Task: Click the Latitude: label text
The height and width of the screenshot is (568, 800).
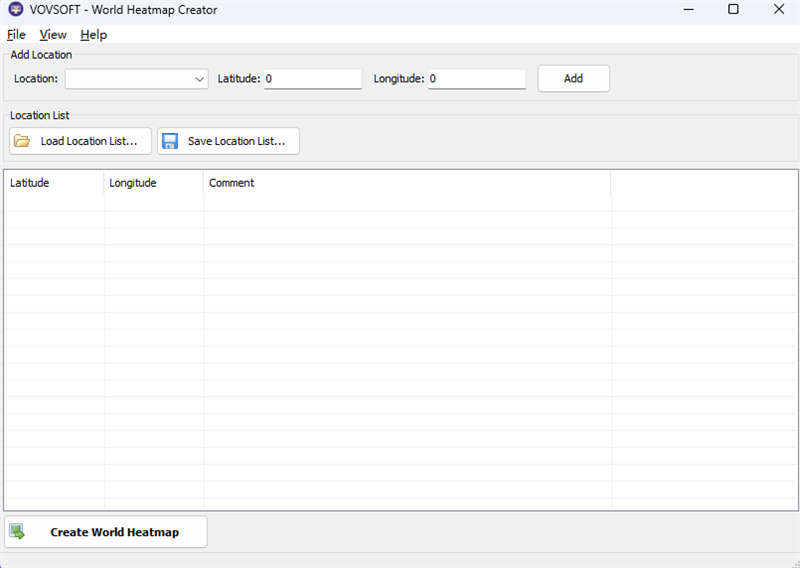Action: click(x=239, y=79)
